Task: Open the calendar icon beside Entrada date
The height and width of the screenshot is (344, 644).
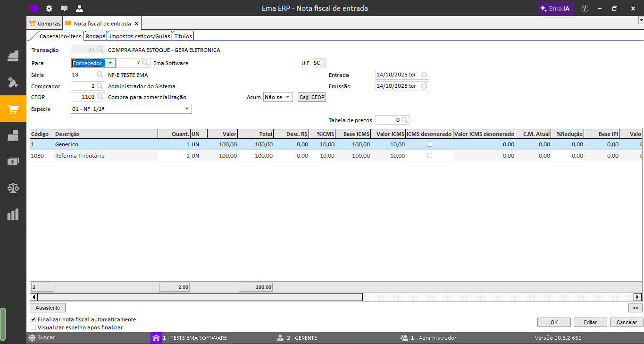Action: (424, 75)
